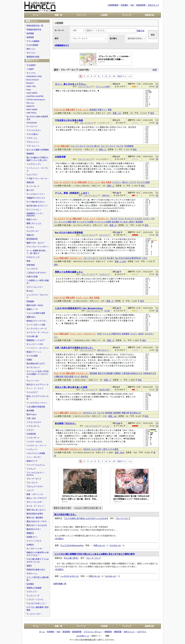Open ランキング in the top navigation bar
The height and width of the screenshot is (644, 185).
tap(127, 15)
